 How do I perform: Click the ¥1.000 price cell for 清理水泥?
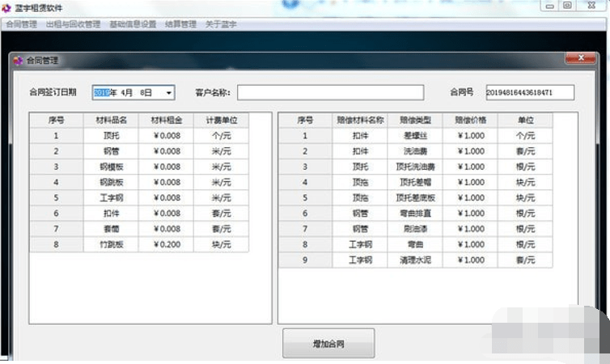(470, 260)
